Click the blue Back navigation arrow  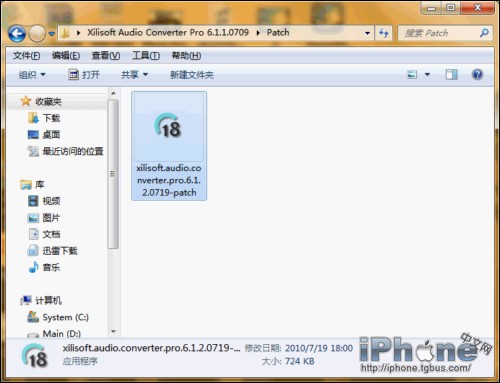click(17, 34)
